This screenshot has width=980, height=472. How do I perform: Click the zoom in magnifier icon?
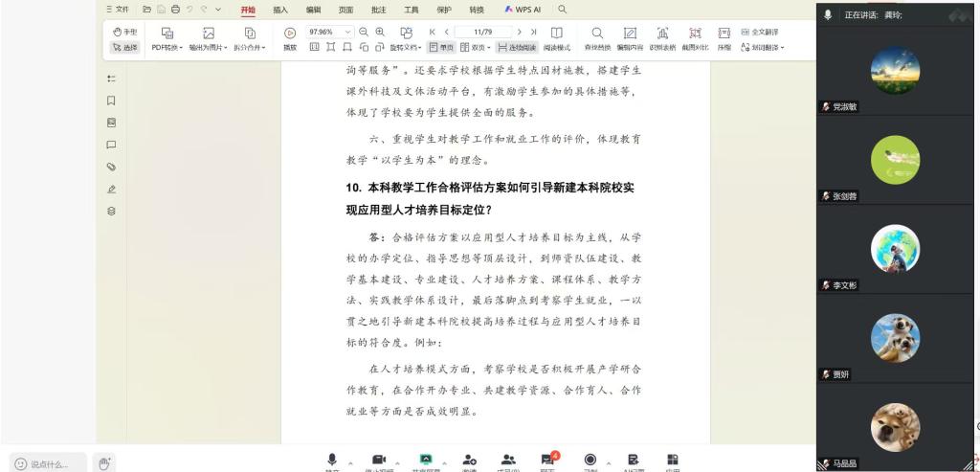pos(381,32)
